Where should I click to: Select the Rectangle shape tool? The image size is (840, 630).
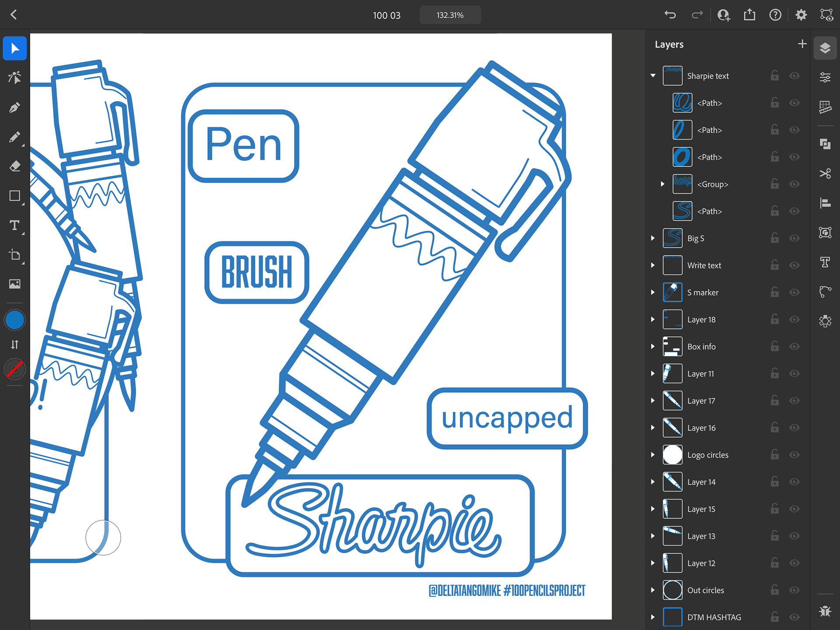(x=15, y=196)
